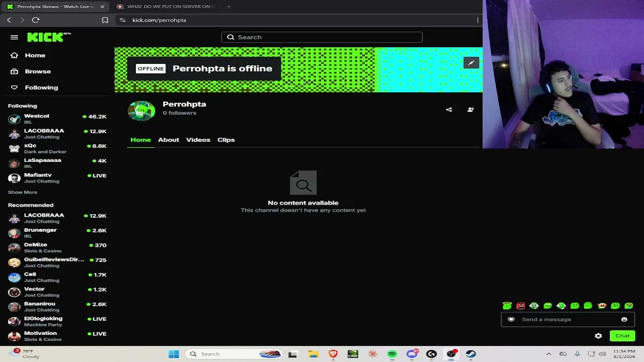Click the green Chat button
Screen dimensions: 644x362
coord(622,336)
